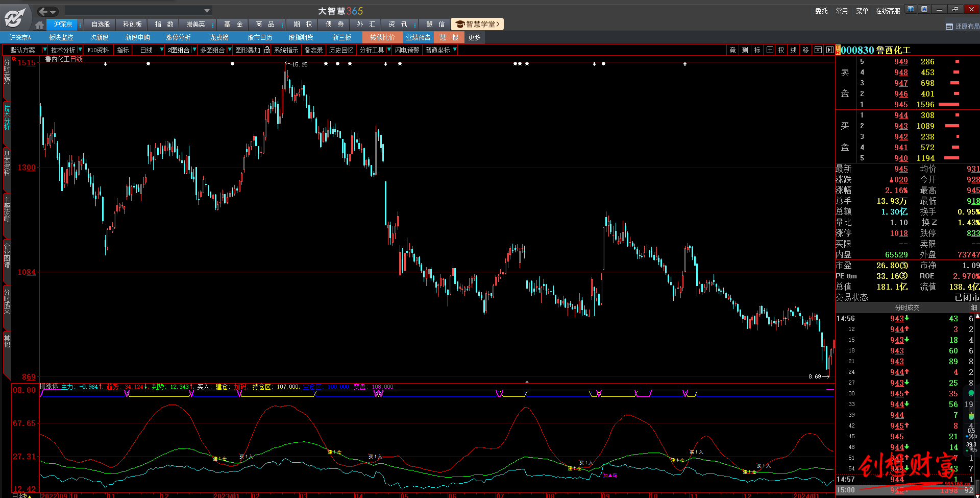Open the 普通坐标 dropdown arrow
This screenshot has height=498, width=980.
click(x=455, y=50)
